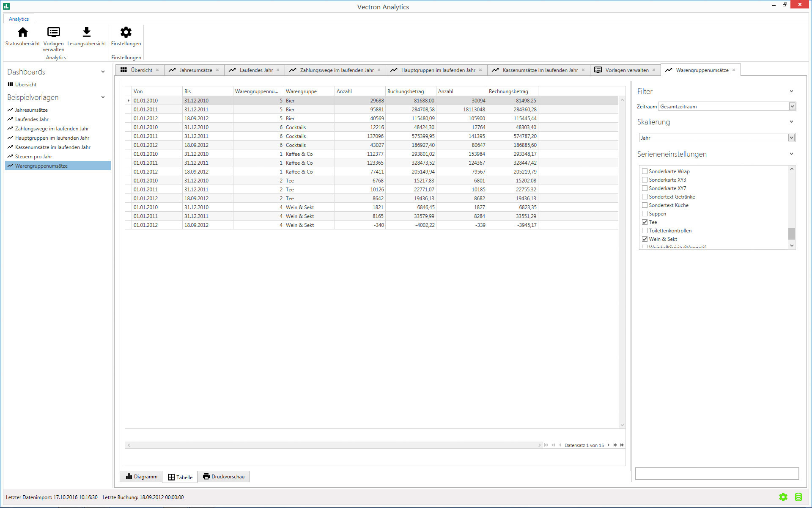
Task: Close the Jahresumsätze tab
Action: (217, 70)
